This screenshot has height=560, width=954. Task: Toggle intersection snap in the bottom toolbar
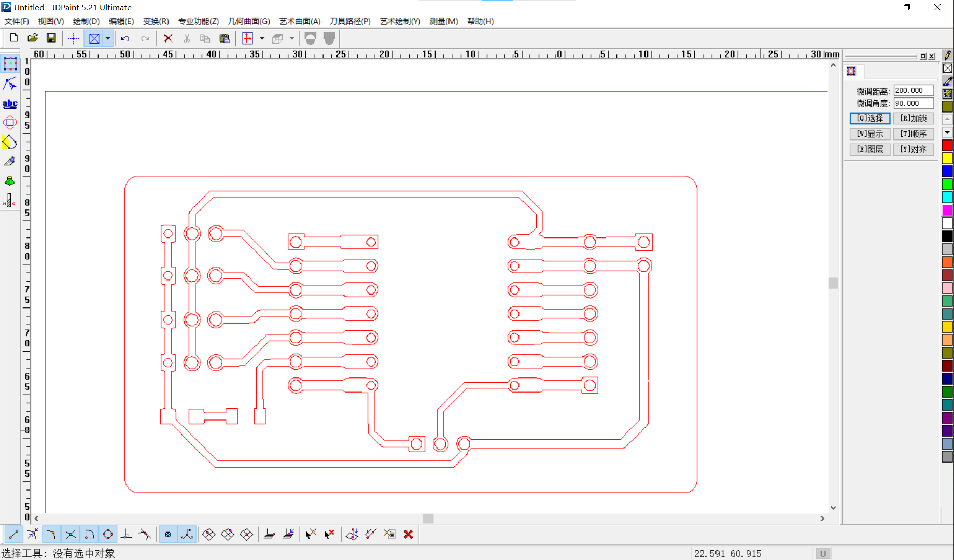click(x=71, y=534)
